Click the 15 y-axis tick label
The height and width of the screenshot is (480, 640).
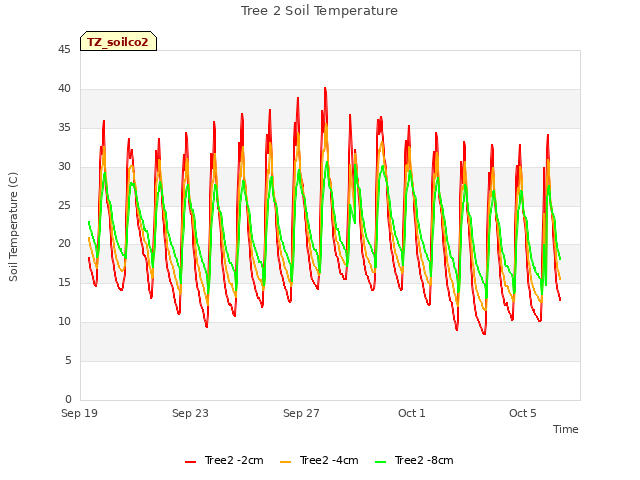pos(64,282)
